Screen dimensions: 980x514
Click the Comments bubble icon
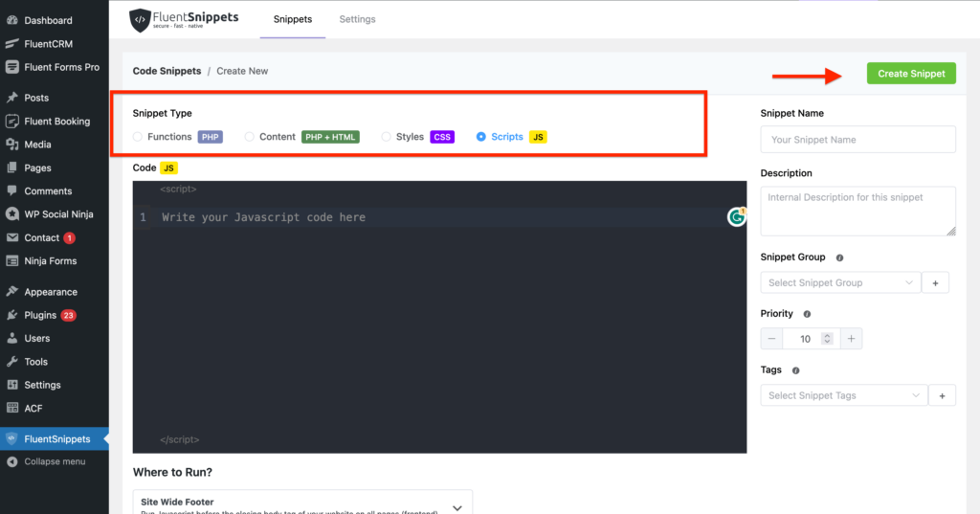click(x=11, y=190)
